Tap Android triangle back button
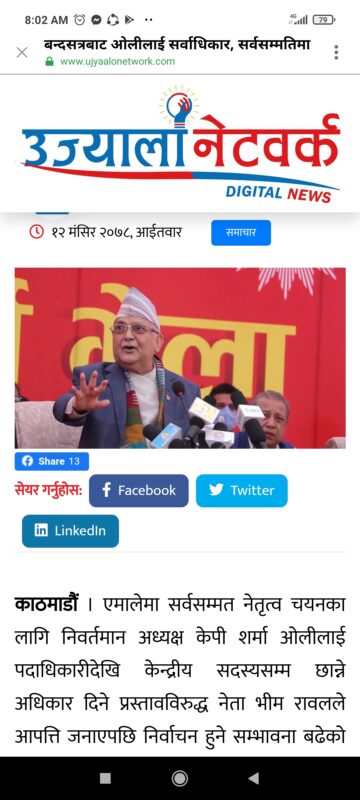This screenshot has width=360, height=800. (x=253, y=778)
